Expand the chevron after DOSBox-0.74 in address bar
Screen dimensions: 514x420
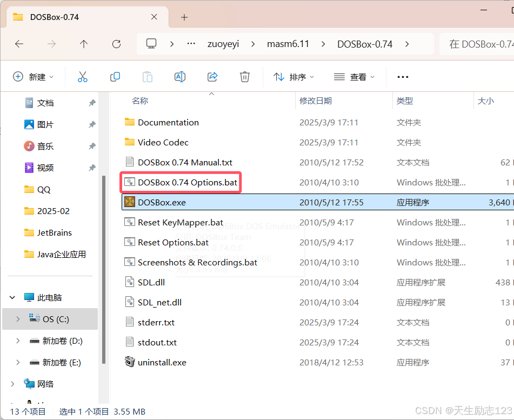[x=407, y=44]
